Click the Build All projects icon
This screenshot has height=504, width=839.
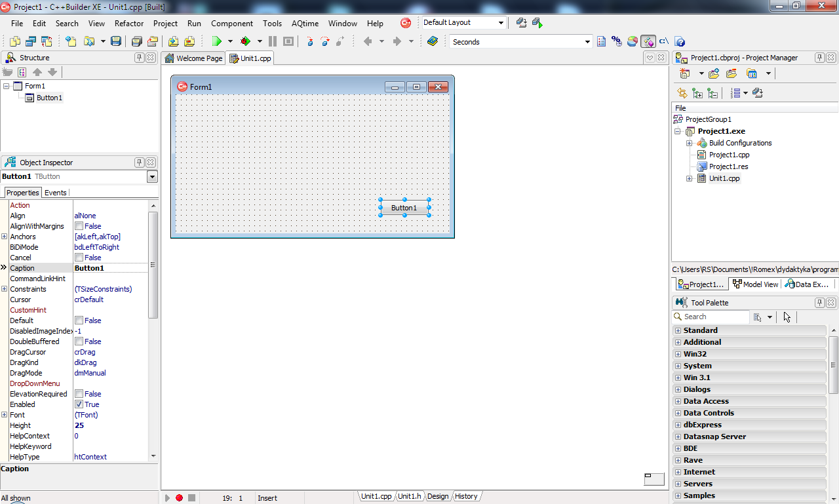pyautogui.click(x=757, y=93)
